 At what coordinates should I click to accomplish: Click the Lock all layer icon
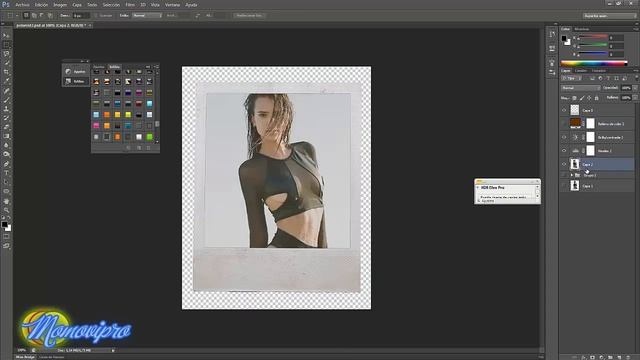click(596, 98)
